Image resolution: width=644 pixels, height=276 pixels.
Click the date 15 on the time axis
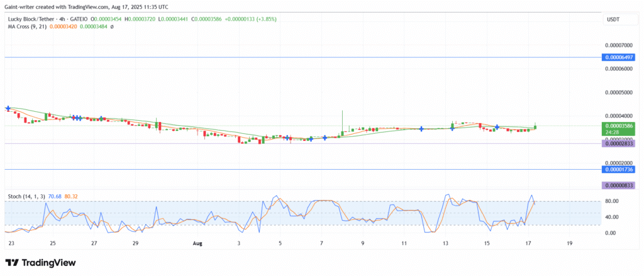click(487, 243)
